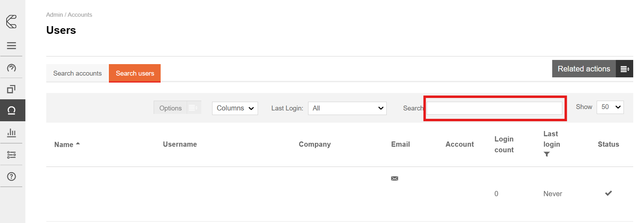Image resolution: width=644 pixels, height=223 pixels.
Task: Open the dashboard gauge icon
Action: (11, 68)
